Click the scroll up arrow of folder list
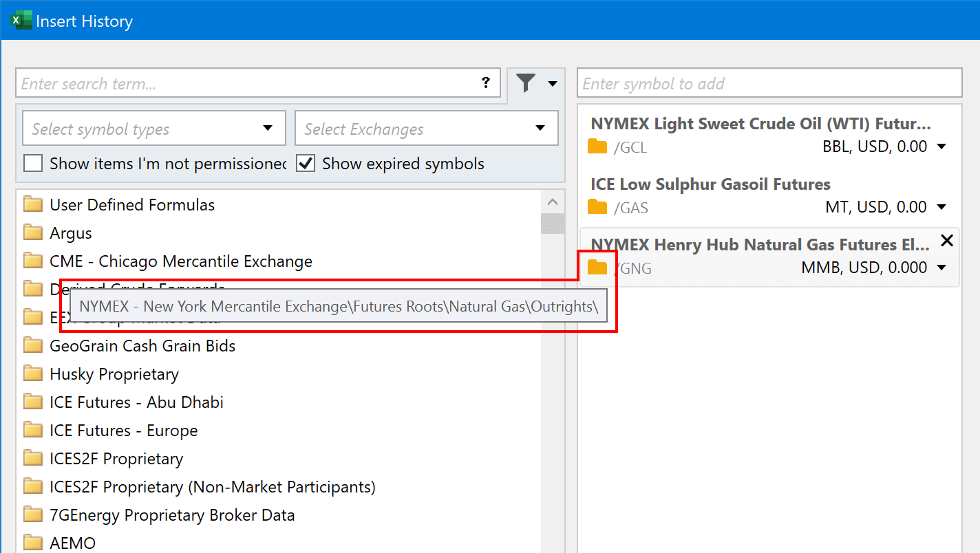This screenshot has width=980, height=553. pos(552,202)
